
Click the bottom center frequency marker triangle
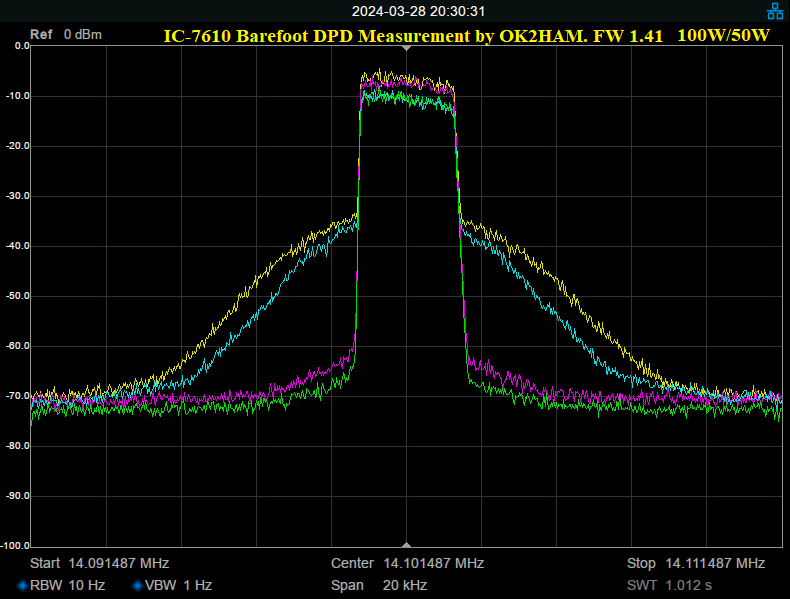click(407, 545)
